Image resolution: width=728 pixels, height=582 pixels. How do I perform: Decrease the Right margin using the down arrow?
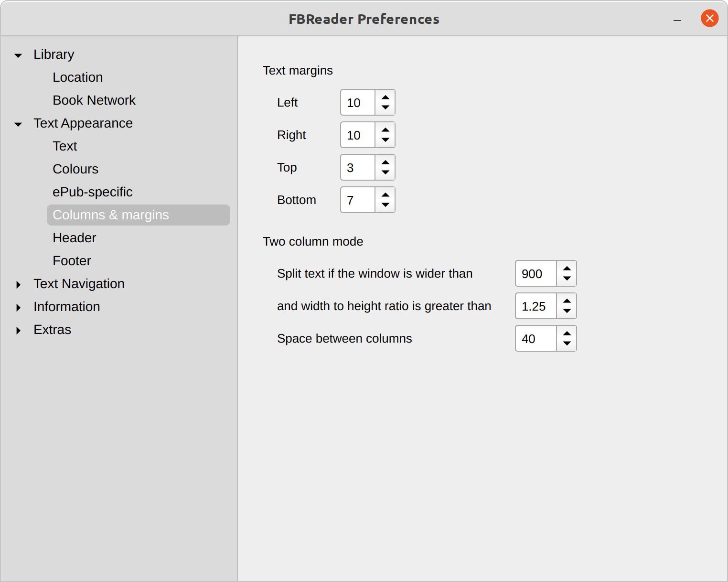[x=385, y=140]
